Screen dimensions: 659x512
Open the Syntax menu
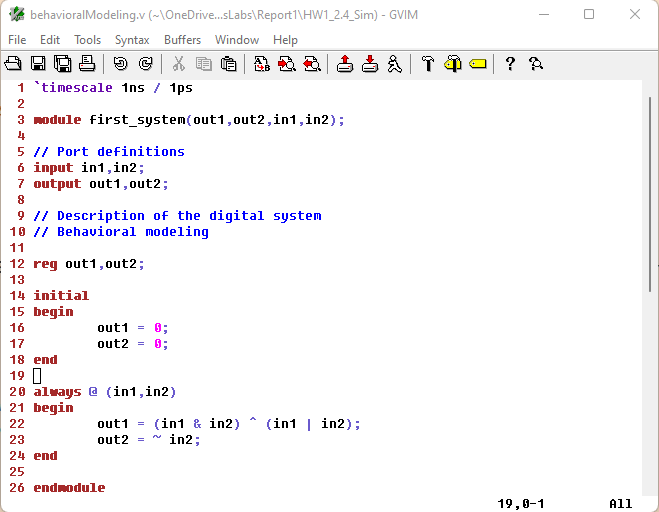[132, 40]
